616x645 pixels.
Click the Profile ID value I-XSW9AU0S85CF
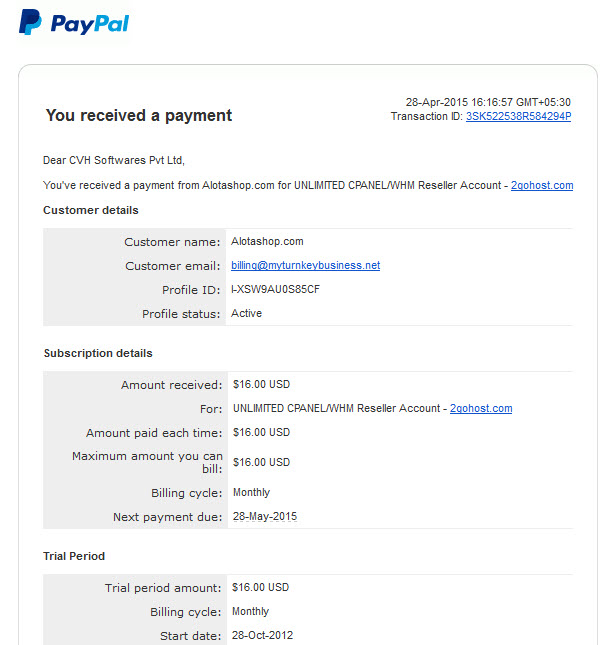coord(276,290)
